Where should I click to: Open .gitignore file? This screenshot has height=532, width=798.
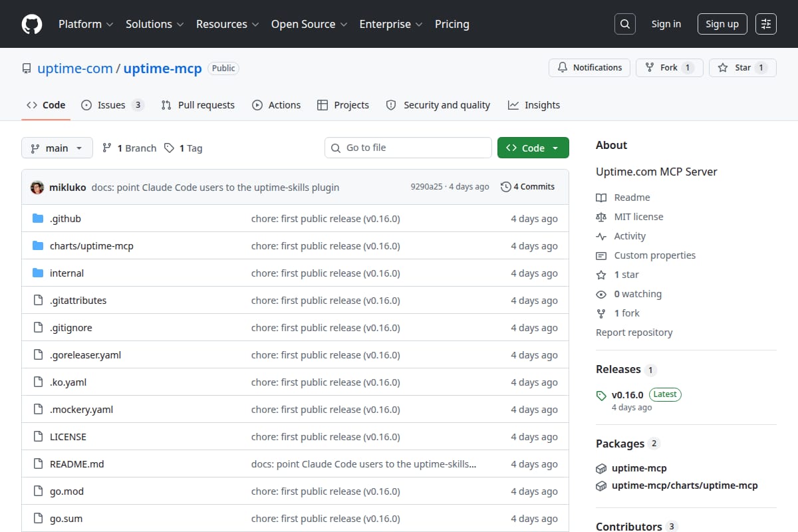click(71, 328)
